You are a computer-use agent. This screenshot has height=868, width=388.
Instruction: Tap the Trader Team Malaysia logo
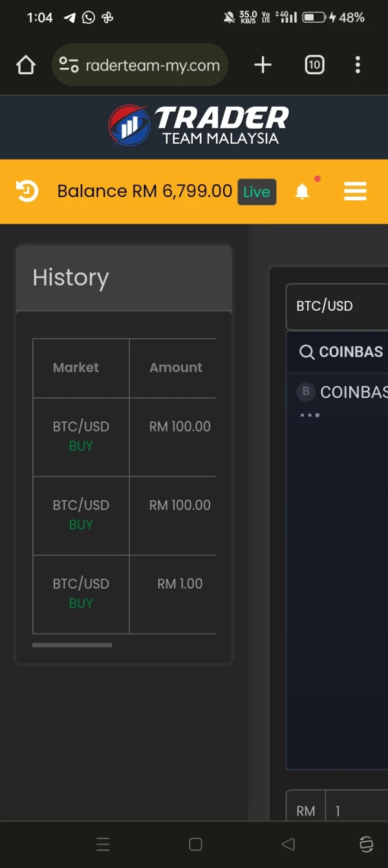coord(199,125)
